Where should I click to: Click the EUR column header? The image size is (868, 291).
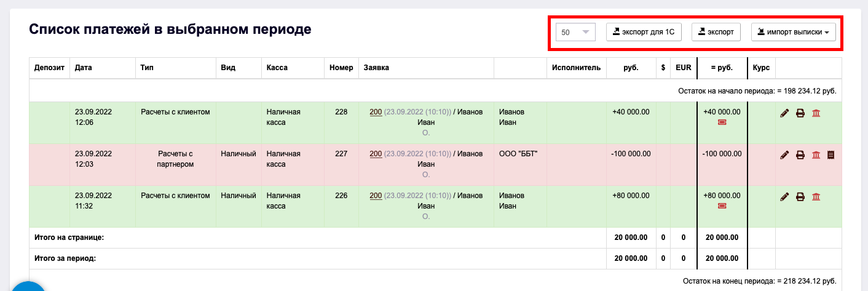(683, 68)
